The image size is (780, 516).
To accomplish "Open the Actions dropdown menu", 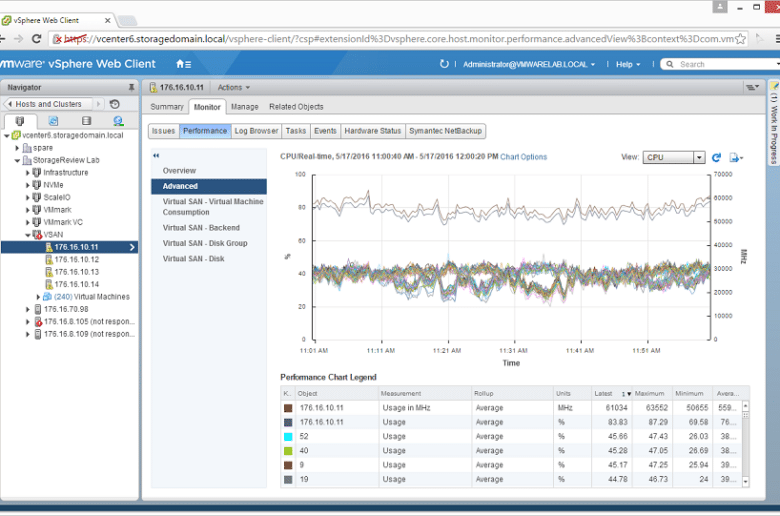I will click(x=234, y=88).
